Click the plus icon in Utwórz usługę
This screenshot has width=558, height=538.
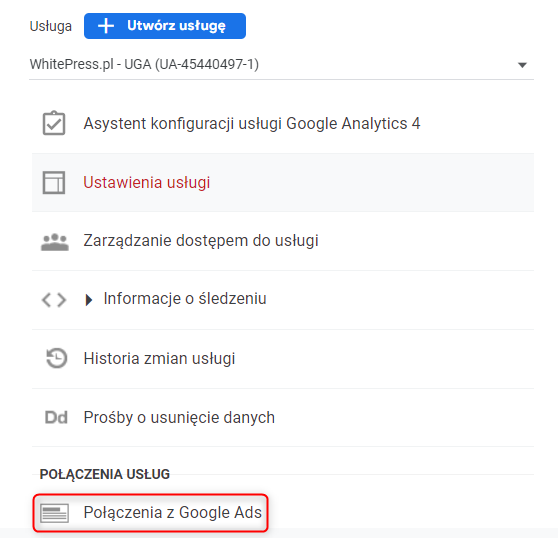(x=106, y=26)
